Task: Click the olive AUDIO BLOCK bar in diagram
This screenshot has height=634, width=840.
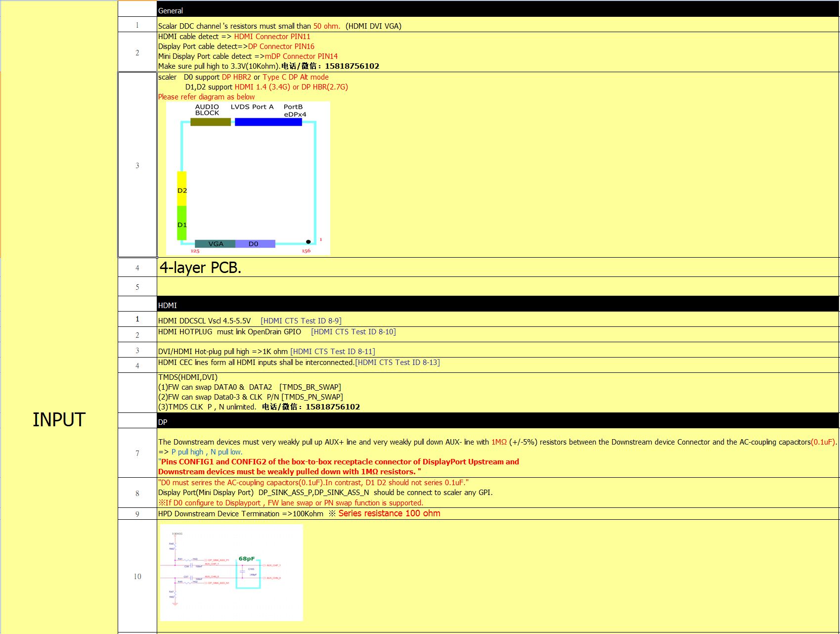Action: (x=210, y=122)
